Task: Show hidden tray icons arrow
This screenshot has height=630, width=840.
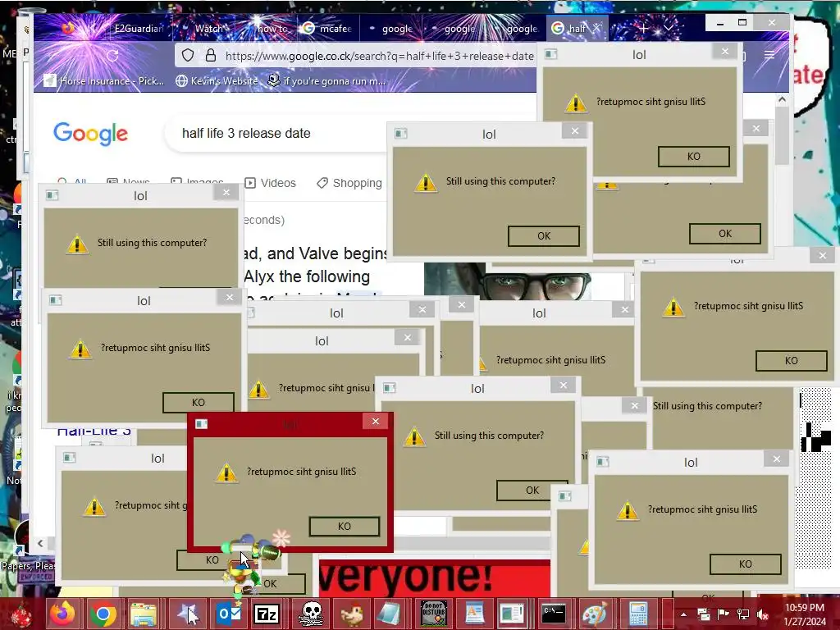Action: (x=683, y=614)
